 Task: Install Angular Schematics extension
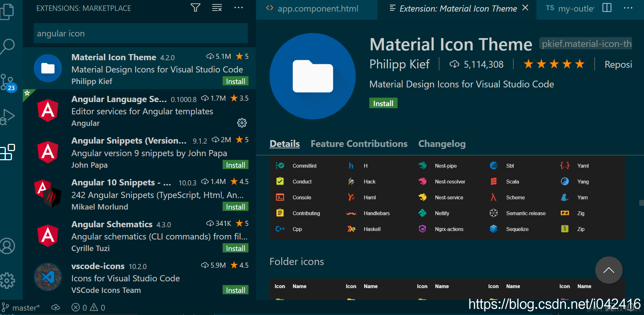(236, 248)
